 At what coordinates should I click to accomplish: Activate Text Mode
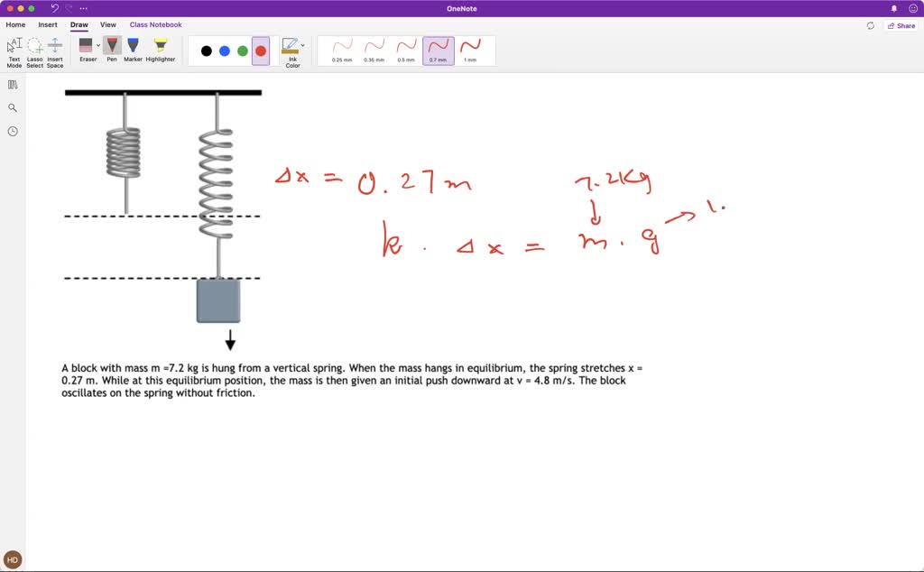pyautogui.click(x=14, y=50)
